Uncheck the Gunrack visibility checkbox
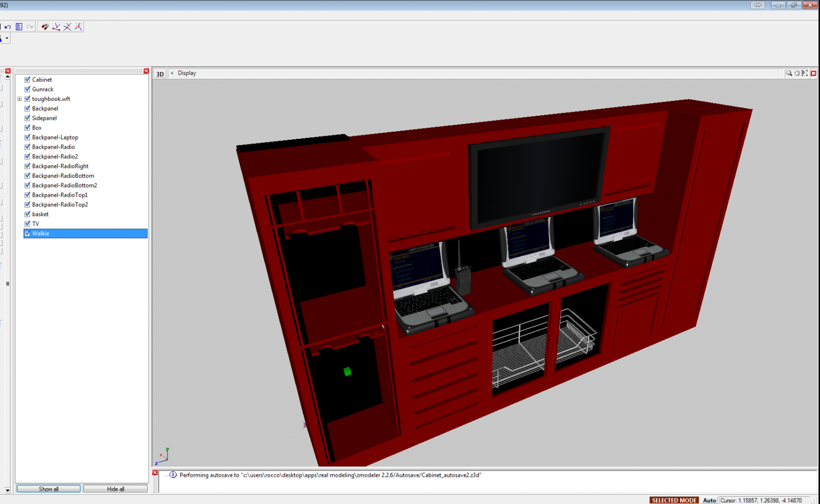The image size is (820, 504). click(28, 89)
